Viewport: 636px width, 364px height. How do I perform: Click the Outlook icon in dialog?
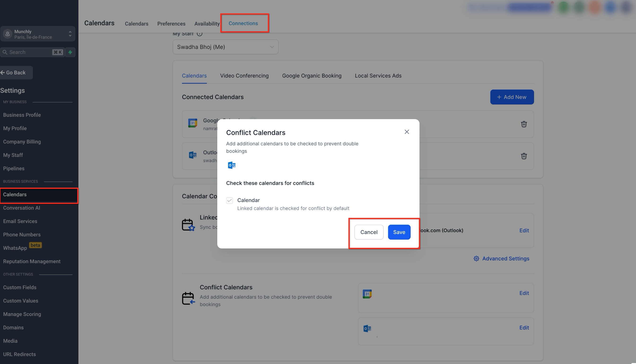click(231, 165)
